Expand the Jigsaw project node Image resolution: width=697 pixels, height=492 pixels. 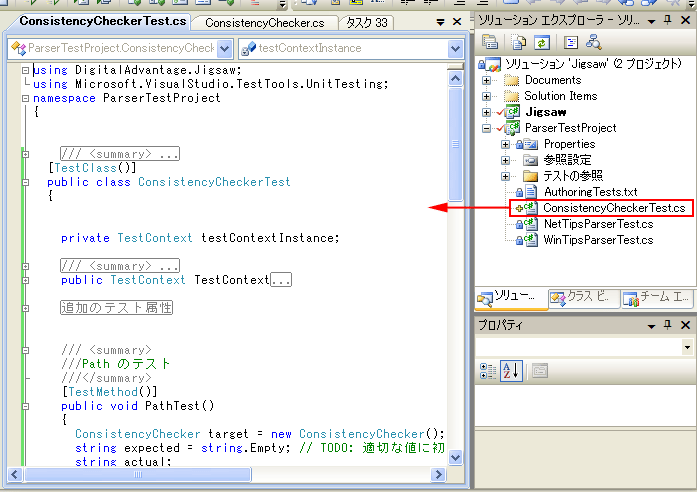(x=486, y=112)
